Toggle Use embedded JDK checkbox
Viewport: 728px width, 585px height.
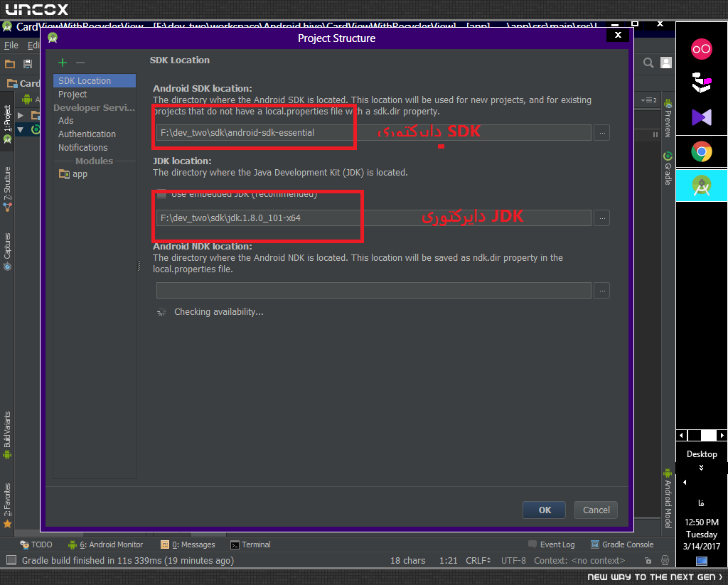click(161, 194)
